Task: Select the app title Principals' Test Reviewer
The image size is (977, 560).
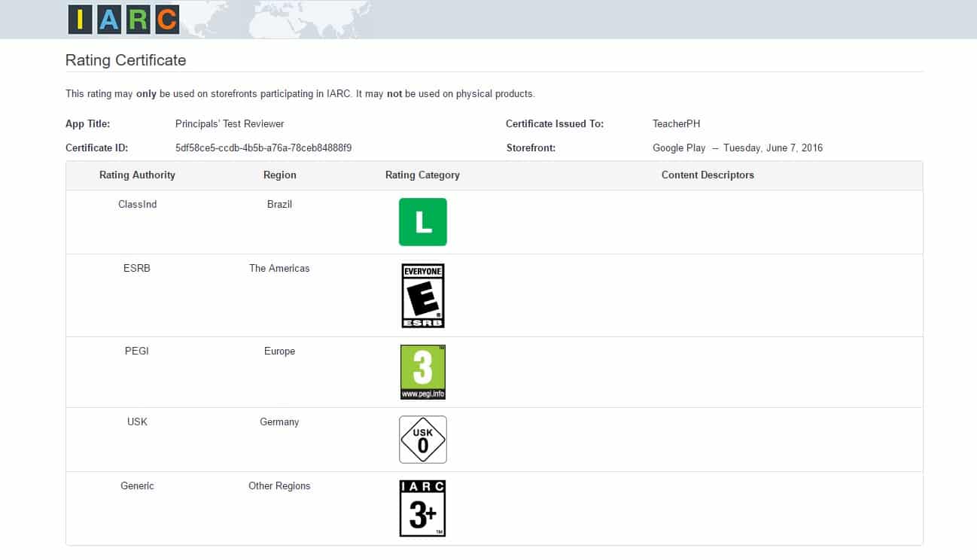Action: click(230, 123)
